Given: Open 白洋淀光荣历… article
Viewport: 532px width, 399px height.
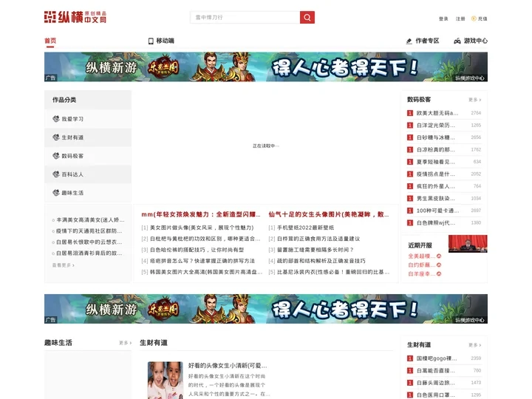Looking at the screenshot, I should pyautogui.click(x=436, y=125).
